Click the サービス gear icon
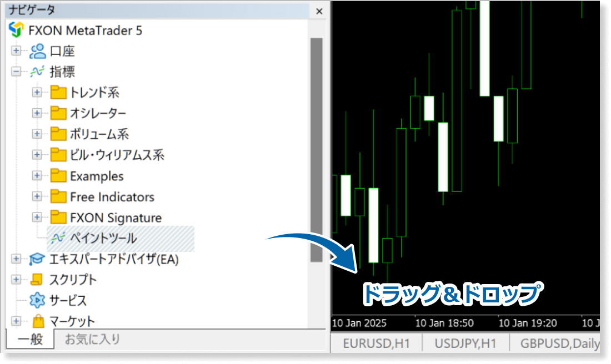This screenshot has height=364, width=611. click(38, 300)
